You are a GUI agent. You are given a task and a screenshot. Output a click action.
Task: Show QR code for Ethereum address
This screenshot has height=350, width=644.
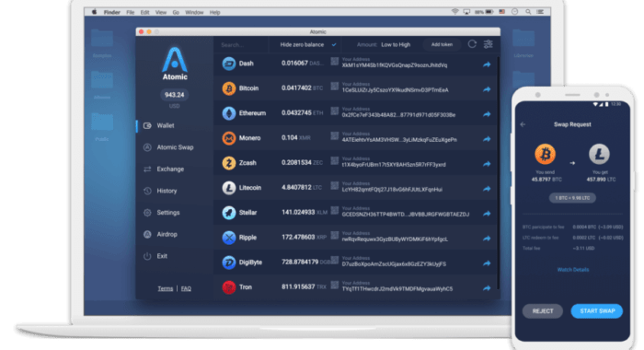[x=335, y=111]
